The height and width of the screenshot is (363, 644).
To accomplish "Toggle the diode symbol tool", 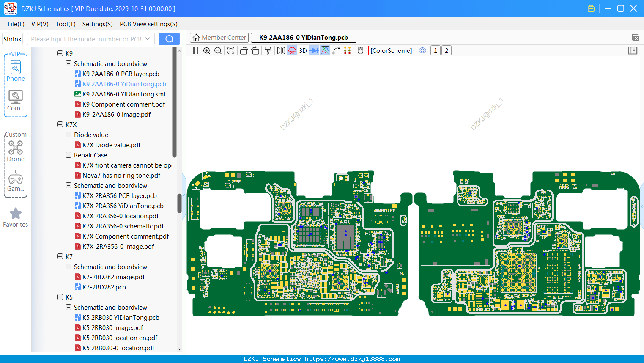I will point(314,51).
